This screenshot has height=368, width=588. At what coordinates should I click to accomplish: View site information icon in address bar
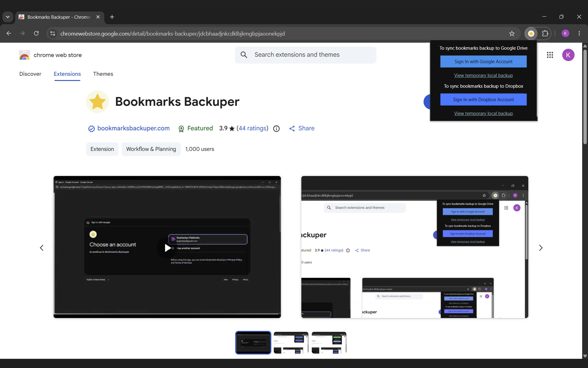[x=53, y=33]
